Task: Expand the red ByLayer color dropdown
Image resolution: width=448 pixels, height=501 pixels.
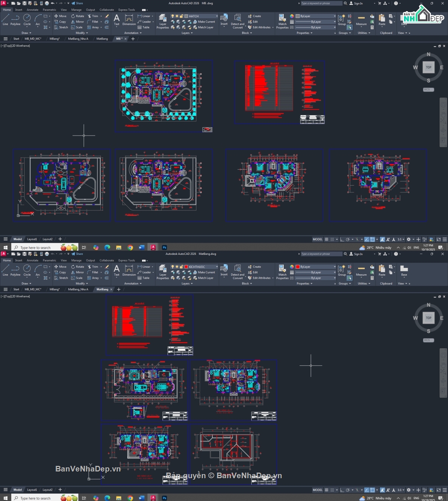Action: click(x=334, y=267)
